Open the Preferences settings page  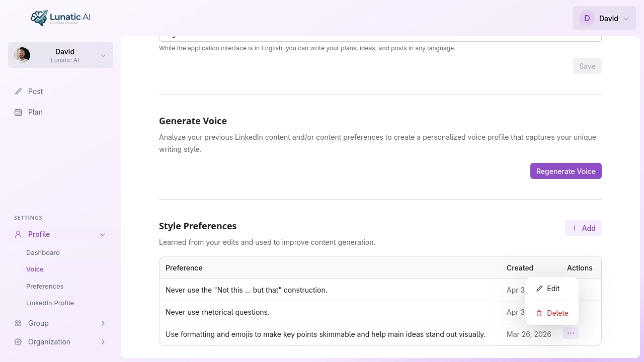(x=45, y=287)
